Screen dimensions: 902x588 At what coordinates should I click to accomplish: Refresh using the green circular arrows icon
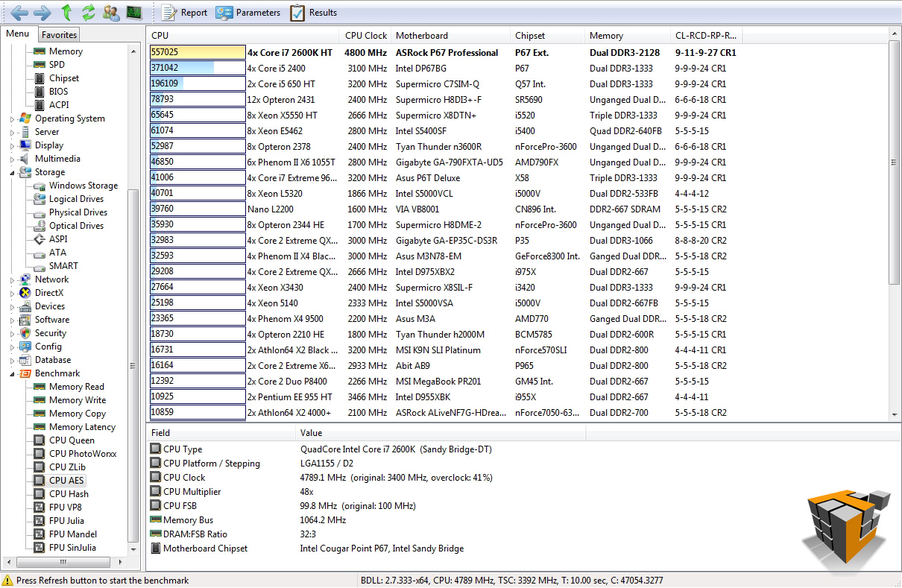89,12
